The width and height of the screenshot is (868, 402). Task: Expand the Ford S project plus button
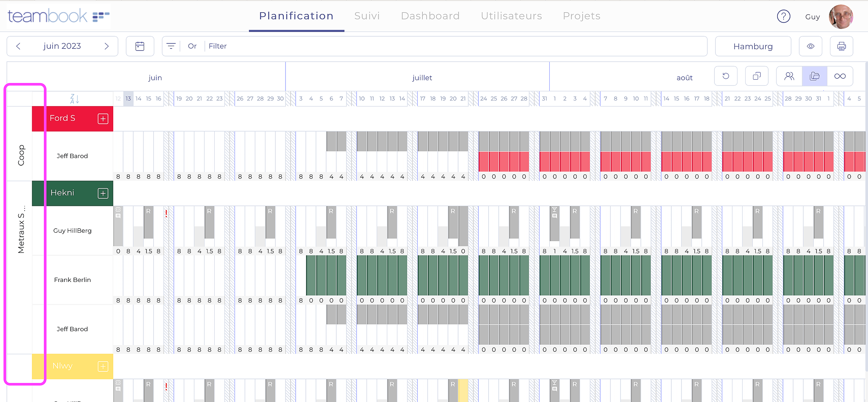pyautogui.click(x=103, y=119)
